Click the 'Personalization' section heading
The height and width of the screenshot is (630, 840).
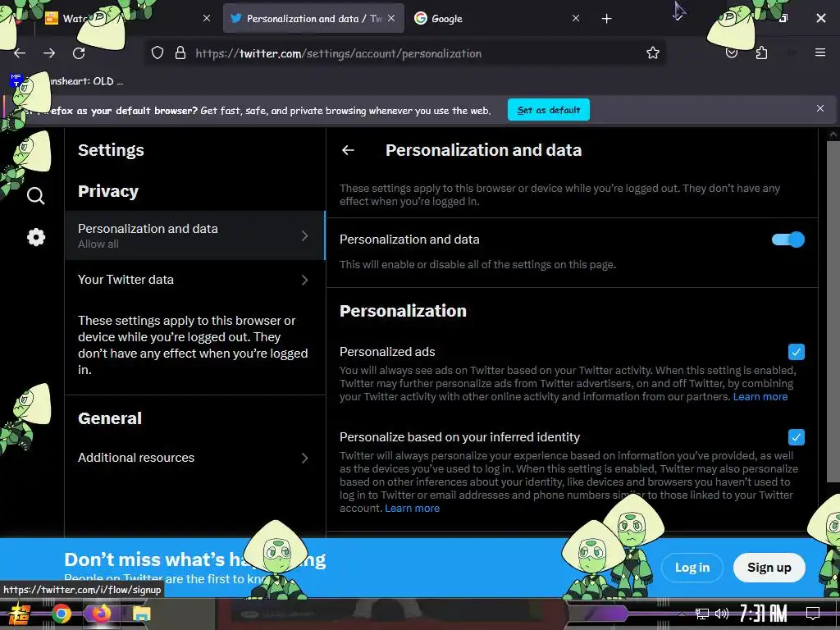click(403, 311)
